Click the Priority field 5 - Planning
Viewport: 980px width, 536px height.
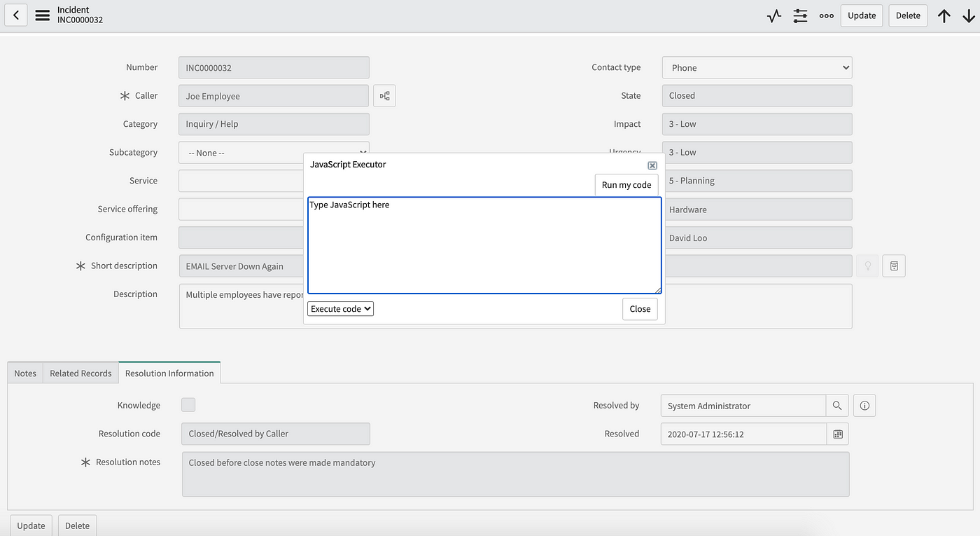(758, 181)
